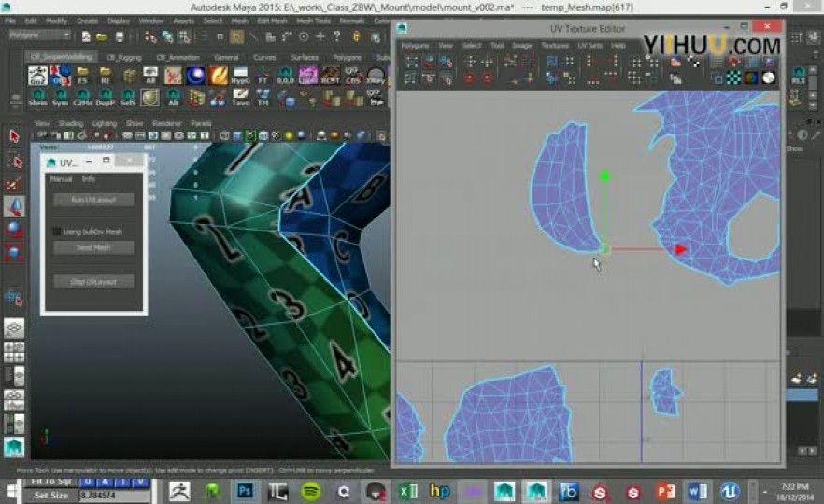
Task: Activate the Rotate tool sphere icon
Action: (x=14, y=230)
